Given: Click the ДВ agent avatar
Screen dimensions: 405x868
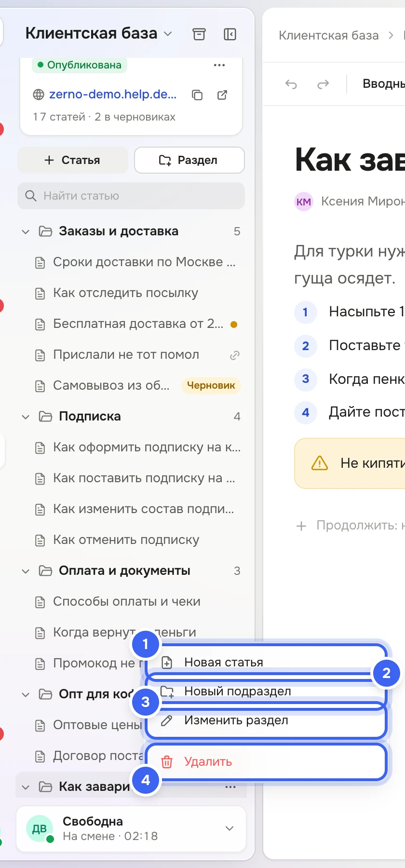Looking at the screenshot, I should coord(40,828).
